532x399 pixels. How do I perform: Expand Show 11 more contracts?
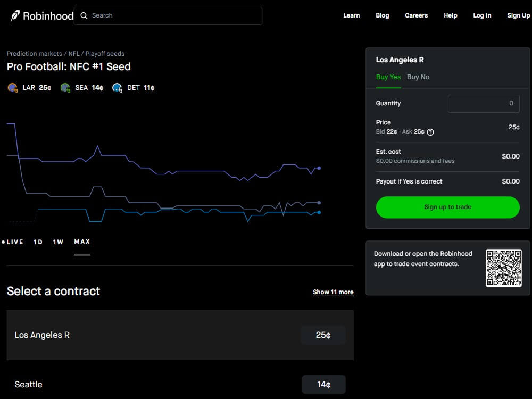pos(333,292)
